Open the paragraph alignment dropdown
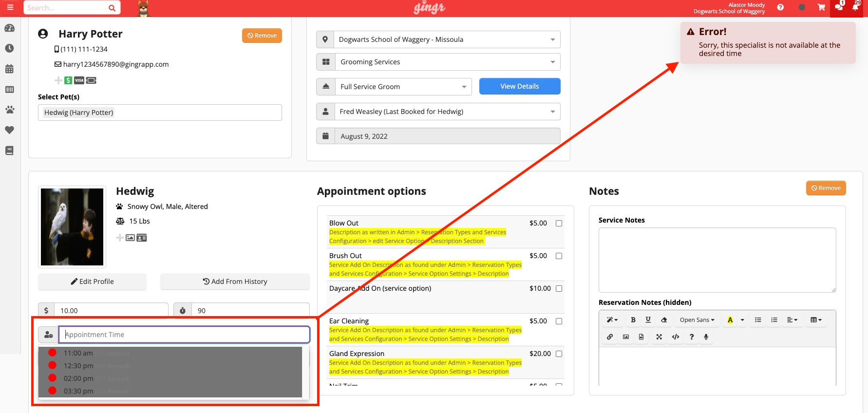 coord(793,320)
